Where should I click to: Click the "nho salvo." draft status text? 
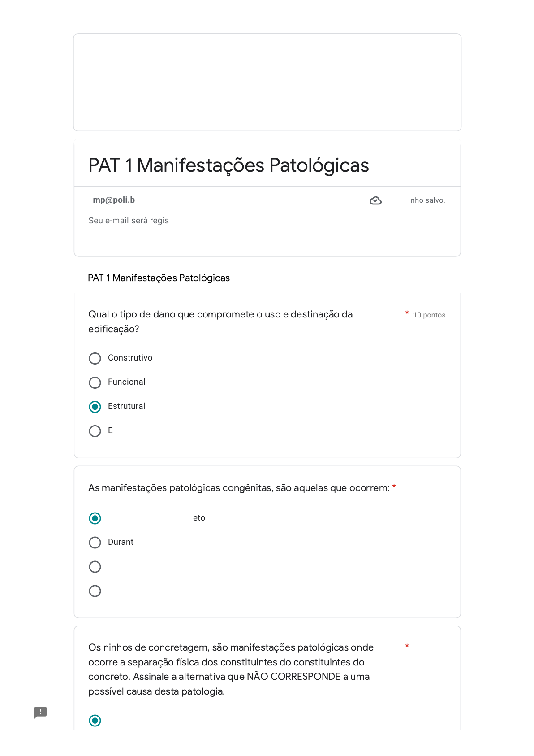pyautogui.click(x=427, y=200)
